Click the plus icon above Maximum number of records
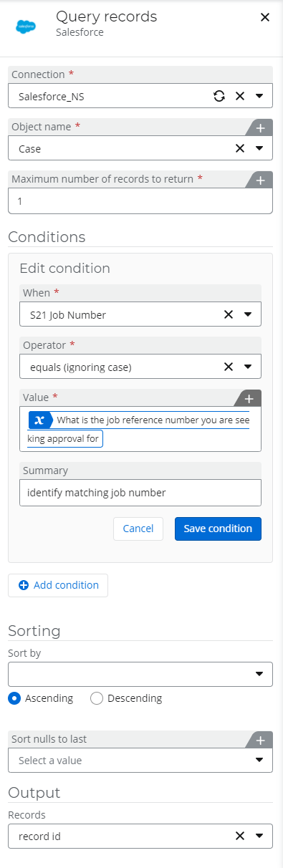Image resolution: width=283 pixels, height=868 pixels. coord(260,180)
